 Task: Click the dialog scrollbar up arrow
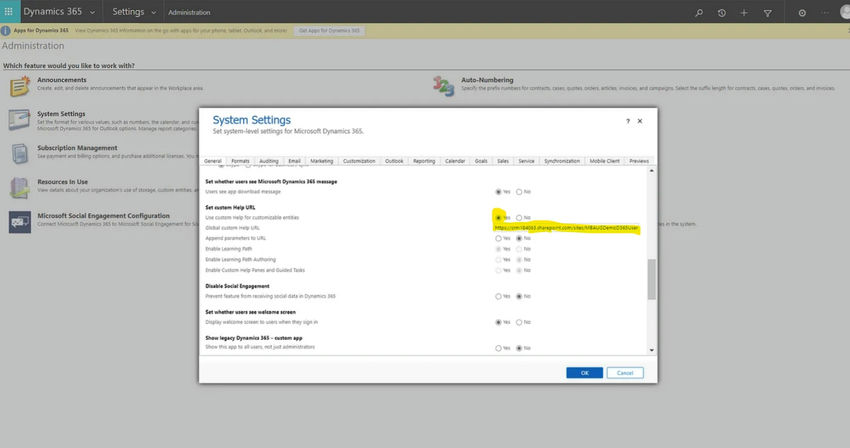[x=652, y=171]
